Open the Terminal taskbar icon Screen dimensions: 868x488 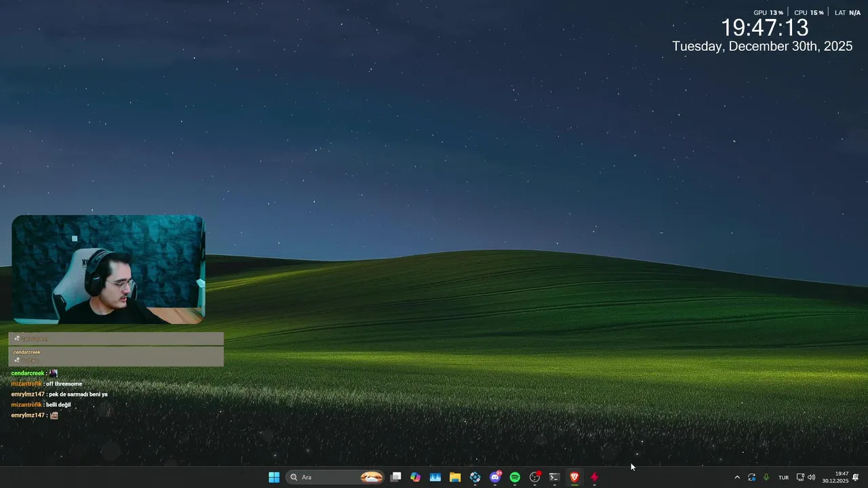[x=554, y=477]
